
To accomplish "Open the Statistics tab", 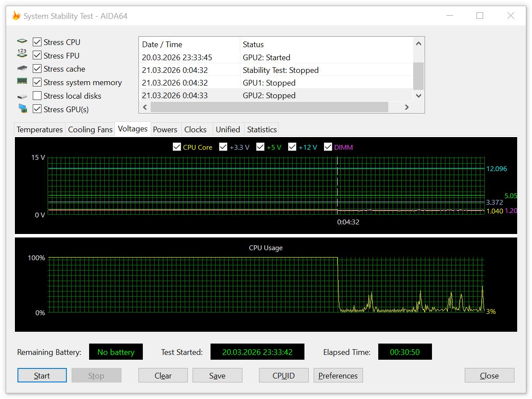I will [262, 129].
